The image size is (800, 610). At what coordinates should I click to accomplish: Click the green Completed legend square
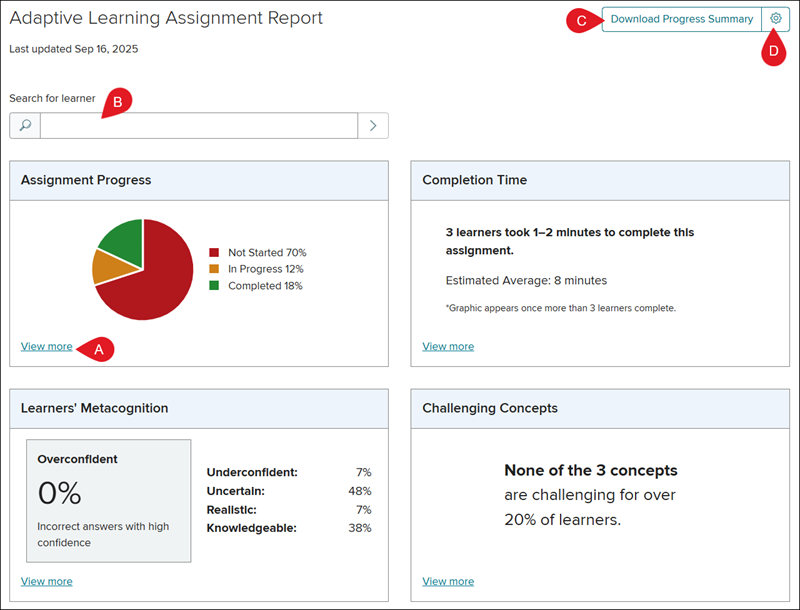214,286
